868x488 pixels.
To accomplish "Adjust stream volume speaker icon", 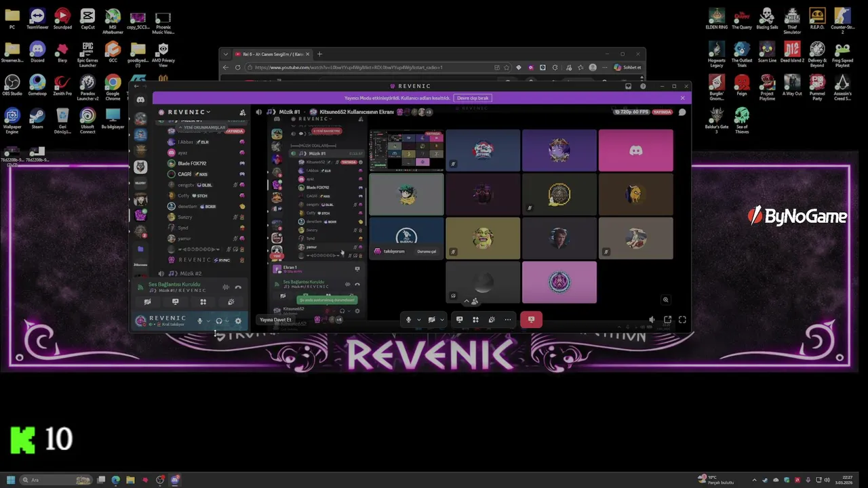I will (x=652, y=319).
